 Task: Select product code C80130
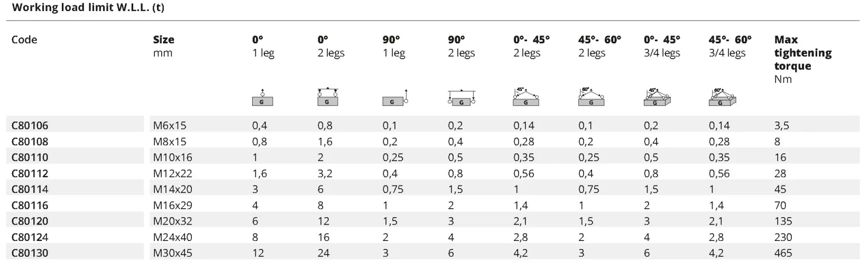tap(30, 253)
